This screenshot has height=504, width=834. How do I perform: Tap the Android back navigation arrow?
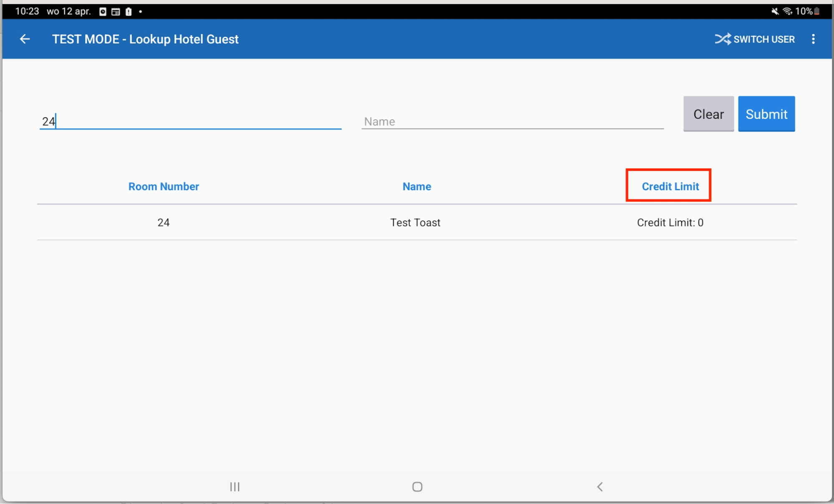pyautogui.click(x=600, y=486)
